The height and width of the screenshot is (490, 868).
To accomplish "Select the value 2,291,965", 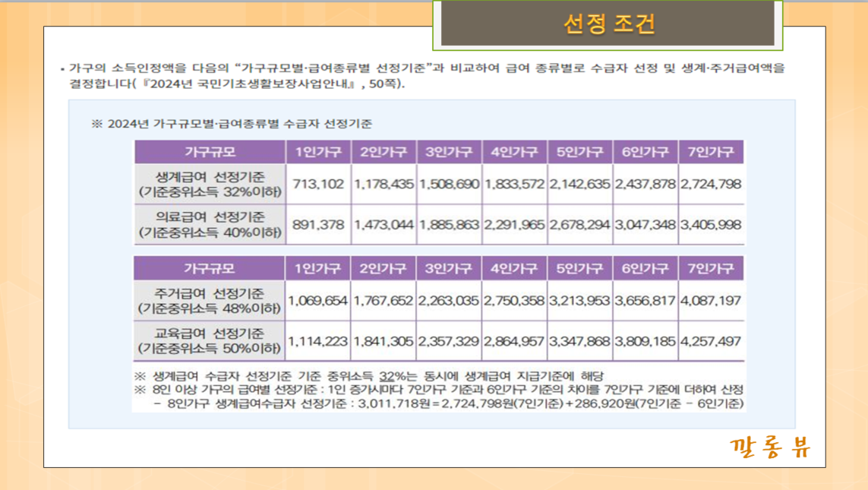I will 514,225.
